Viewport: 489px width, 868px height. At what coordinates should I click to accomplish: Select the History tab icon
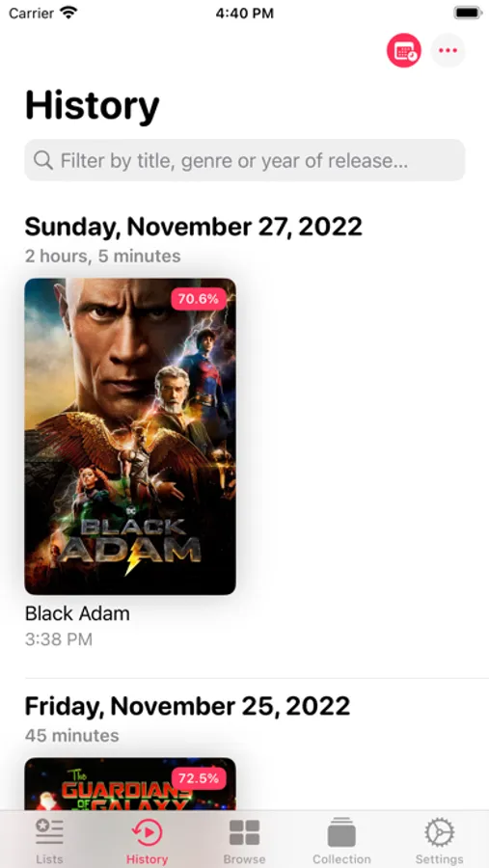pyautogui.click(x=147, y=832)
